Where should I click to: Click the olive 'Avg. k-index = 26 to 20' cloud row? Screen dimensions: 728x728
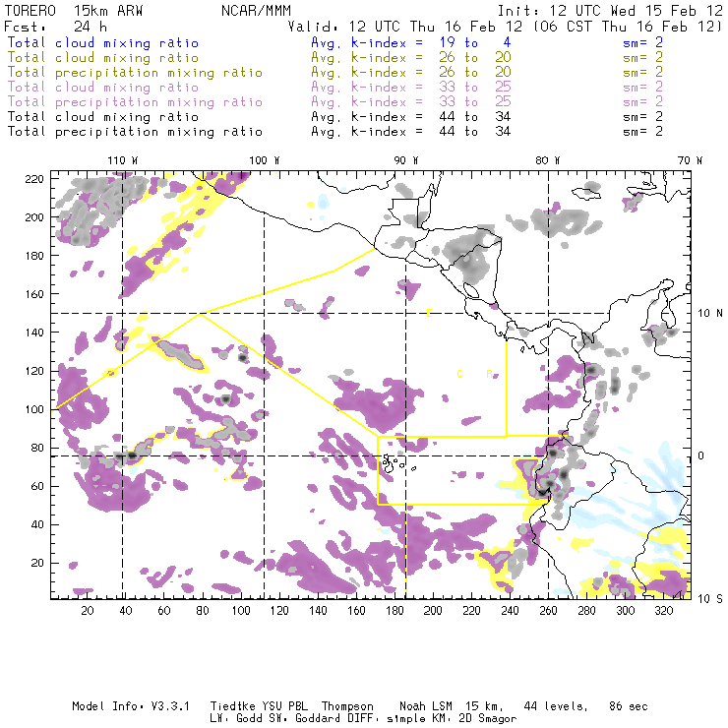tap(411, 58)
